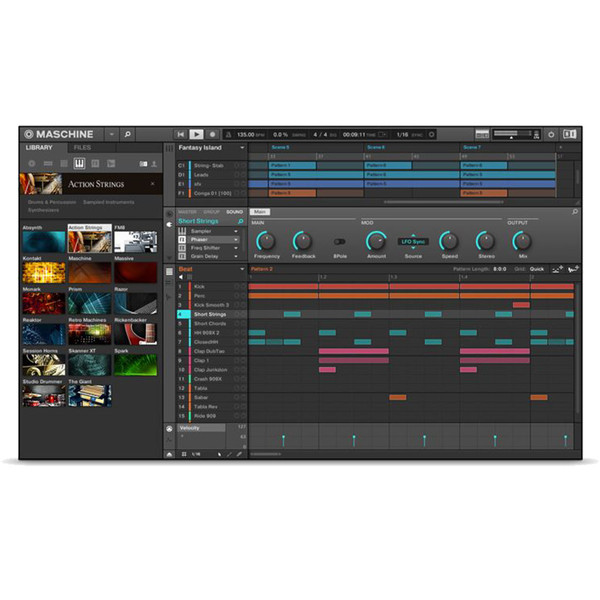The height and width of the screenshot is (600, 600).
Task: Click the speaker audition icon under Beat
Action: [181, 277]
